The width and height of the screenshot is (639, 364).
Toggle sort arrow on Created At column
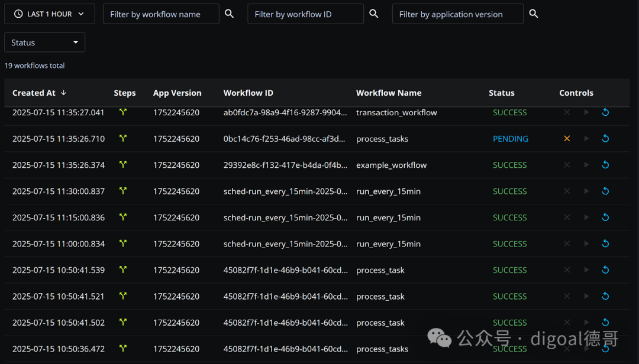point(63,93)
